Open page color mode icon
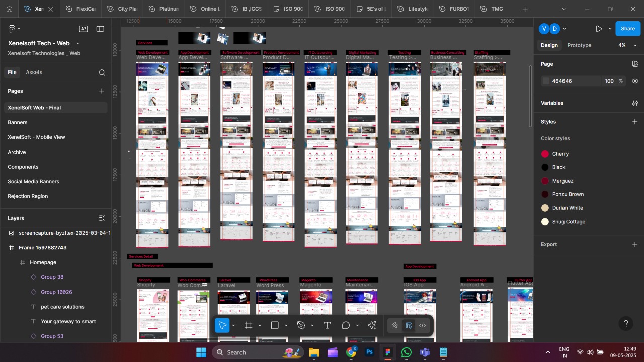The height and width of the screenshot is (362, 644). 635,64
